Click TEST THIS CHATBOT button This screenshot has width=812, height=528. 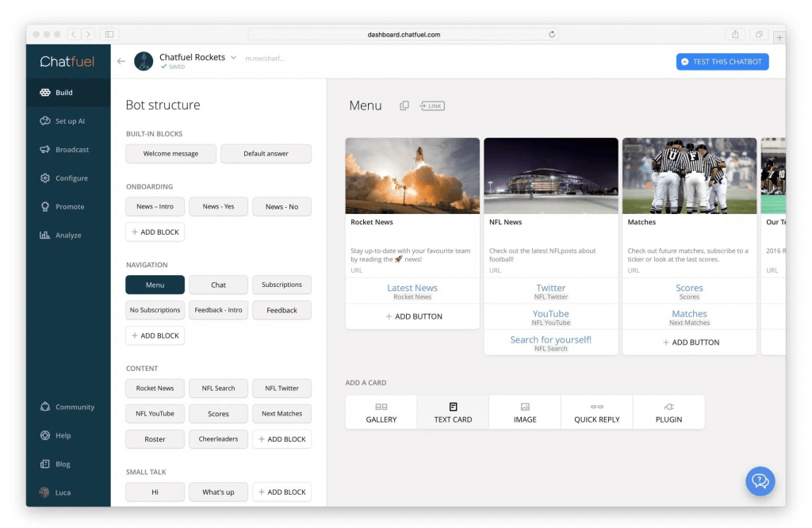pos(722,62)
